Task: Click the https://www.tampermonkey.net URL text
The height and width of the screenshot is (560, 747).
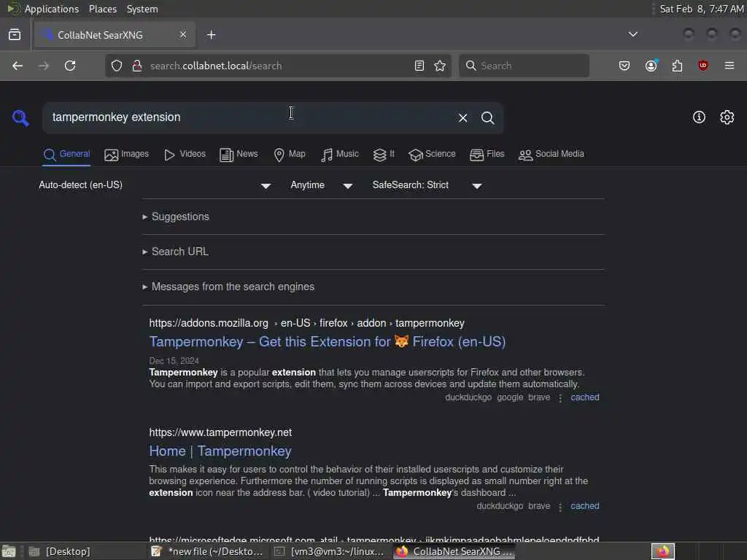Action: (220, 432)
